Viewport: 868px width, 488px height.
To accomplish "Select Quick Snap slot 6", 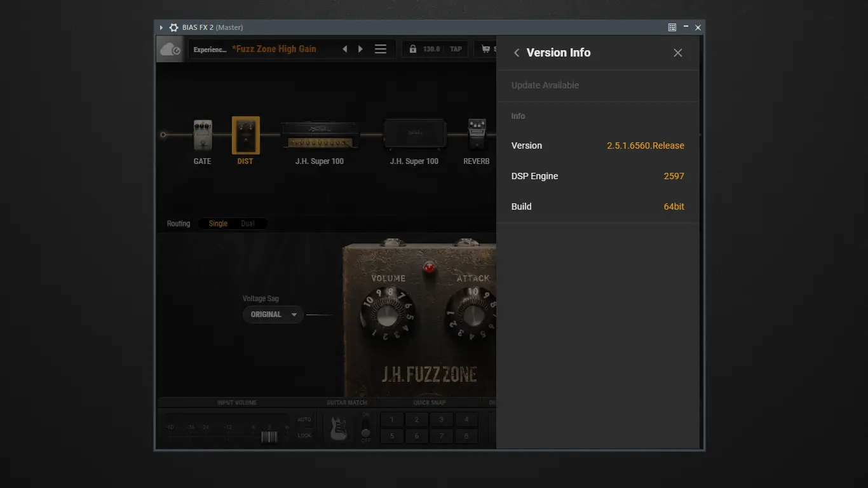I will pyautogui.click(x=417, y=436).
